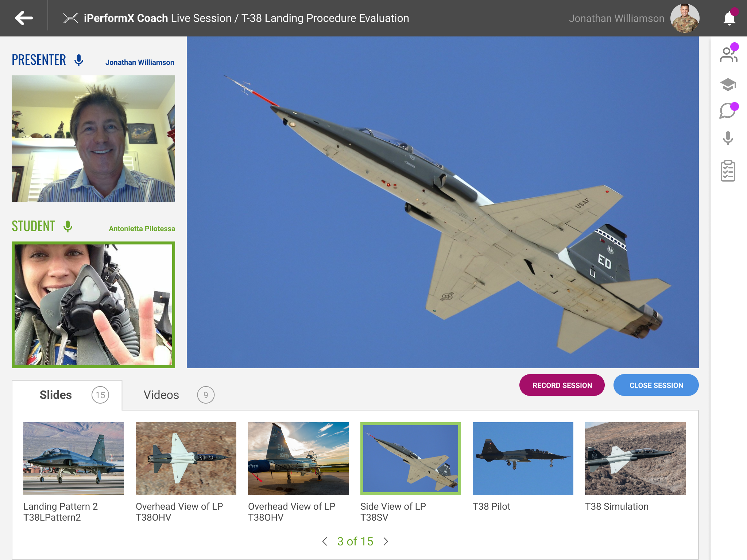Click the 'Side View of LP T38SV' caption

393,512
